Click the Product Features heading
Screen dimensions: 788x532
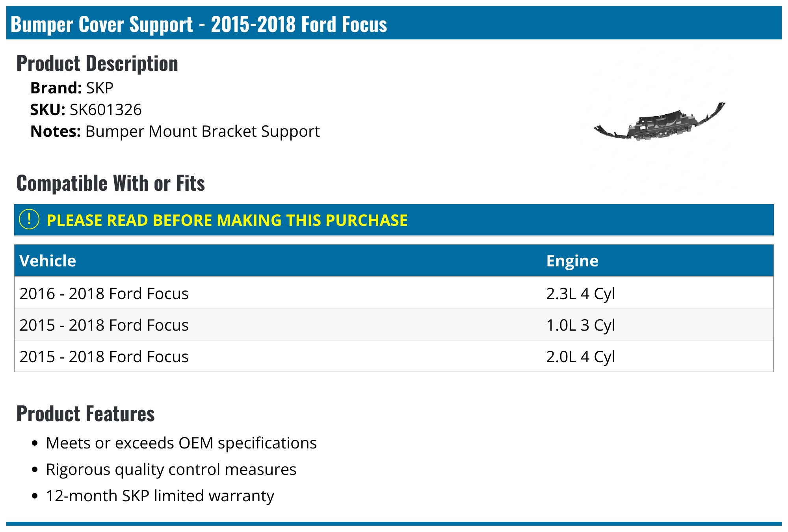85,414
